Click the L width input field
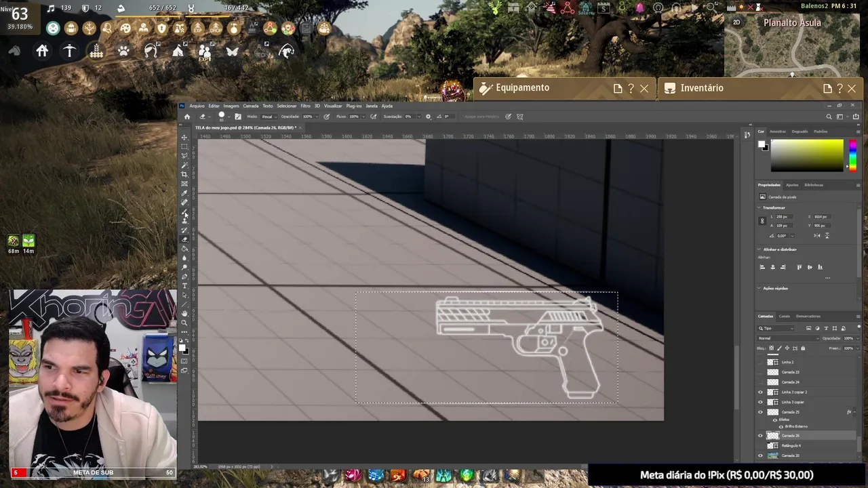The height and width of the screenshot is (488, 868). (785, 217)
